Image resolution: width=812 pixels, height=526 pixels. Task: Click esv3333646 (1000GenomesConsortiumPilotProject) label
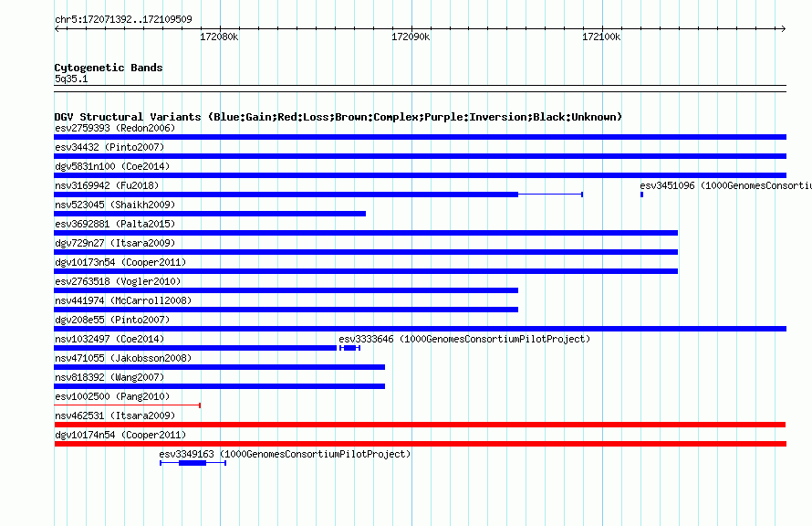[x=464, y=339]
